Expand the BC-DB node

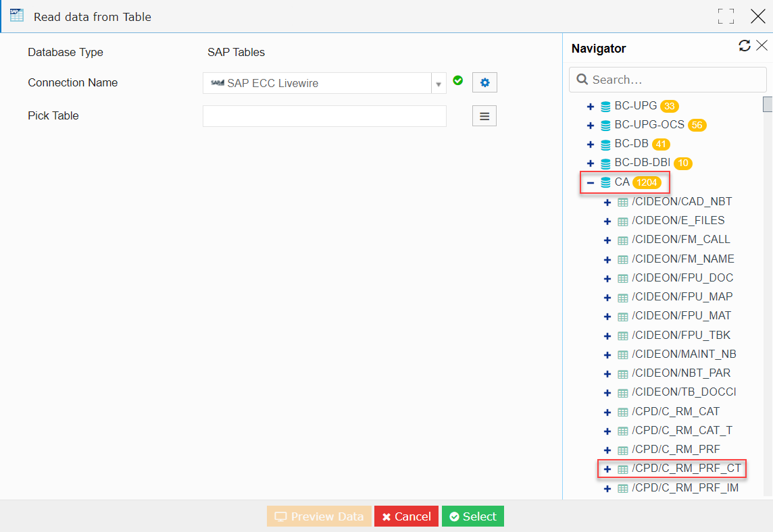click(590, 145)
